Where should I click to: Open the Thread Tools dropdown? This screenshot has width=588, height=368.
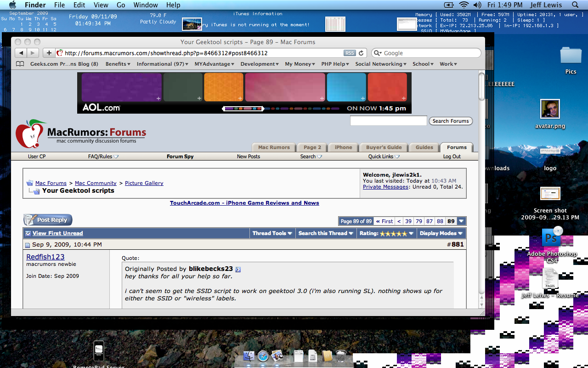click(272, 233)
